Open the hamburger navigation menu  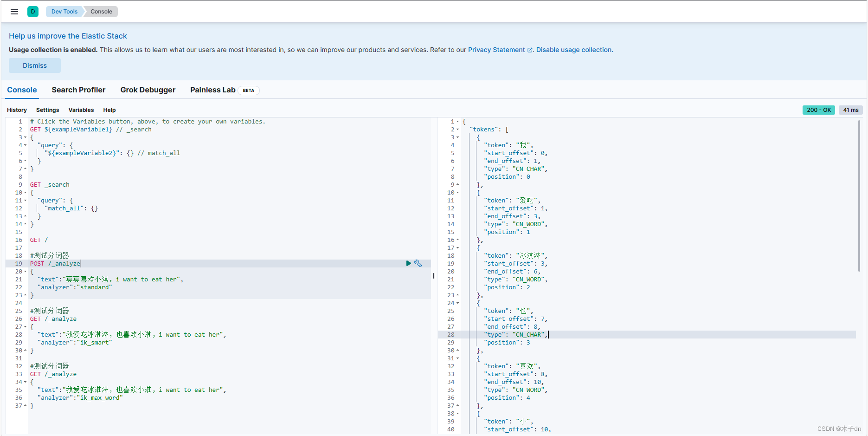pos(14,12)
